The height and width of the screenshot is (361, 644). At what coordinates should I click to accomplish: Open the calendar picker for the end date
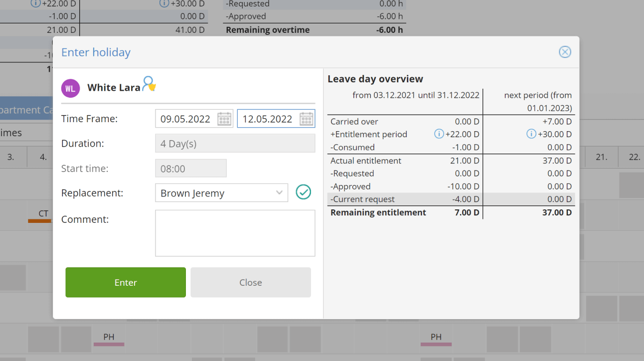(x=306, y=118)
